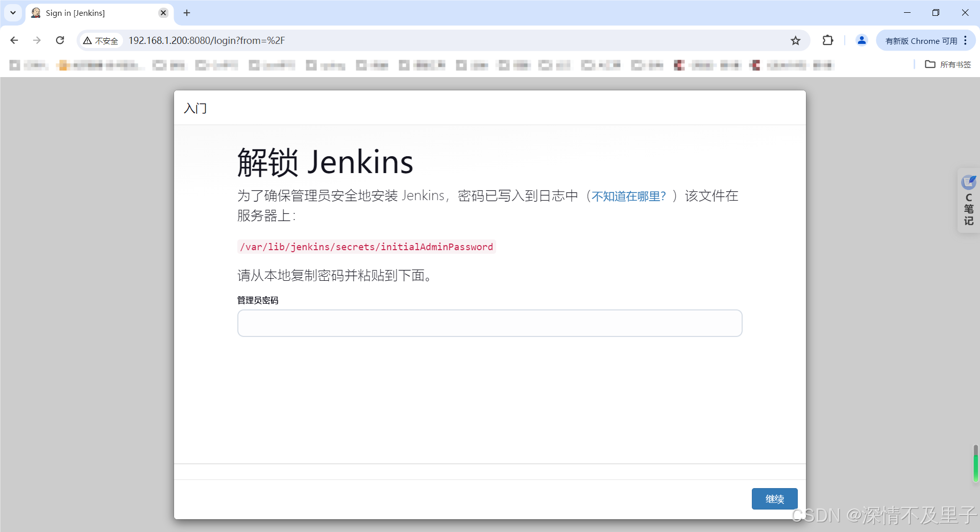Click the 有新版 Chrome 可用 update button
980x532 pixels.
click(x=921, y=41)
